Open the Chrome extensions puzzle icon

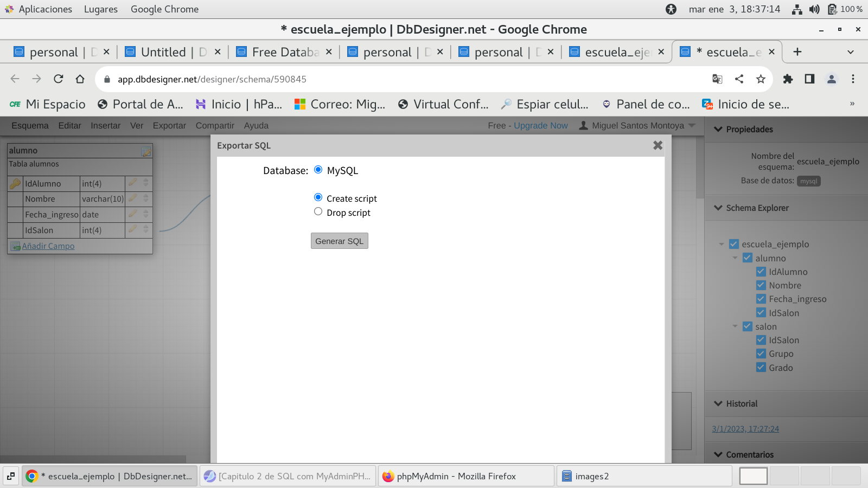click(788, 79)
